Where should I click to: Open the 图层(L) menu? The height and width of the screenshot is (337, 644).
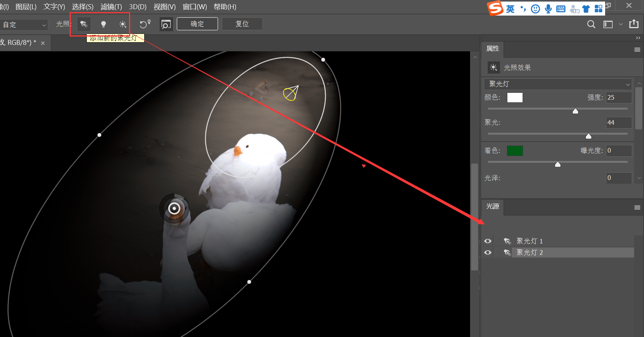pos(26,7)
